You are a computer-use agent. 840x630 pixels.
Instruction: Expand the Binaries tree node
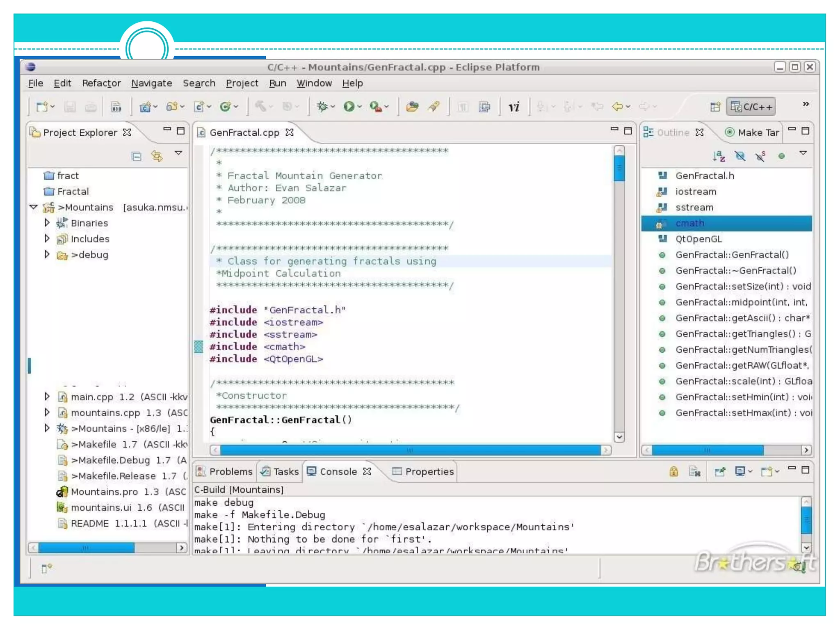click(47, 223)
